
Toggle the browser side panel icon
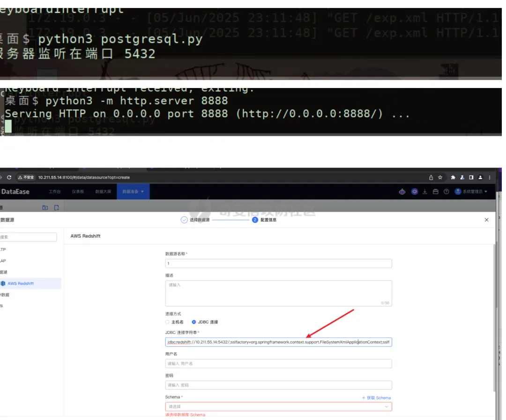click(471, 177)
